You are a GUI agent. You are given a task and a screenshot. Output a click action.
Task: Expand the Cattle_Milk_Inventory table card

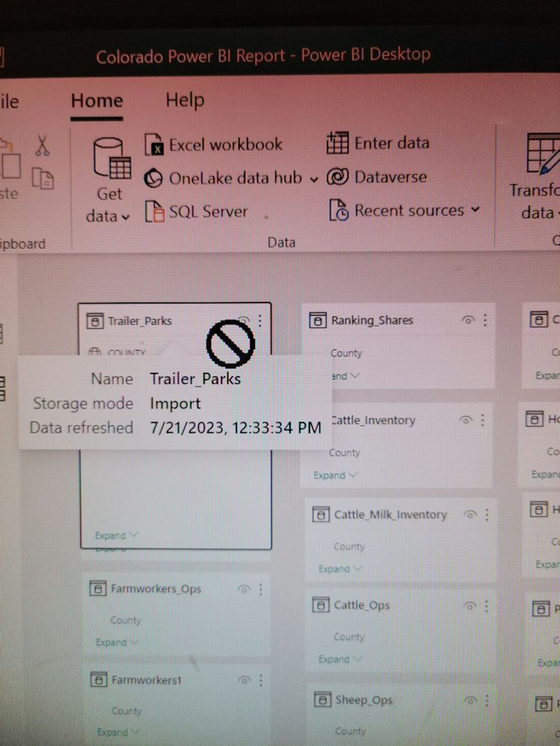click(339, 569)
